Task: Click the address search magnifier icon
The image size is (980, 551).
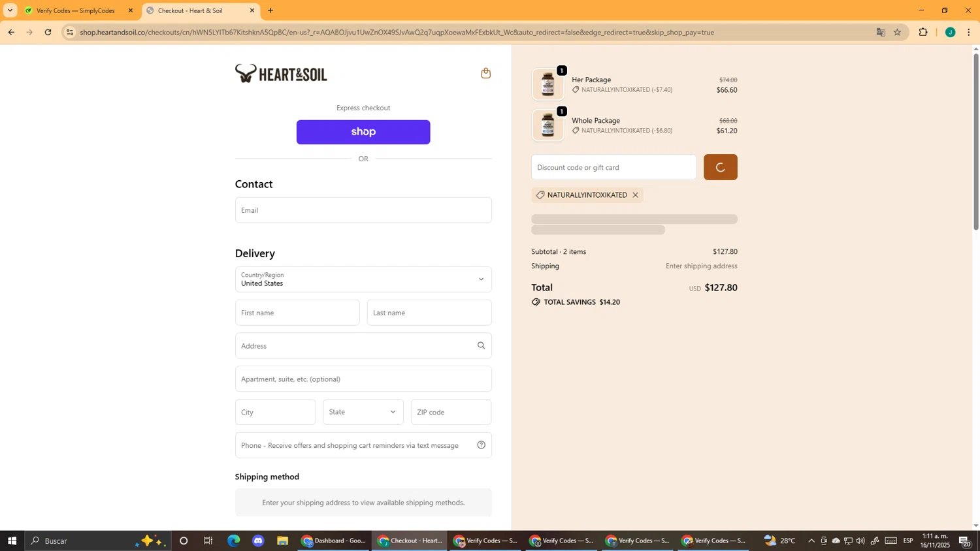Action: tap(481, 346)
